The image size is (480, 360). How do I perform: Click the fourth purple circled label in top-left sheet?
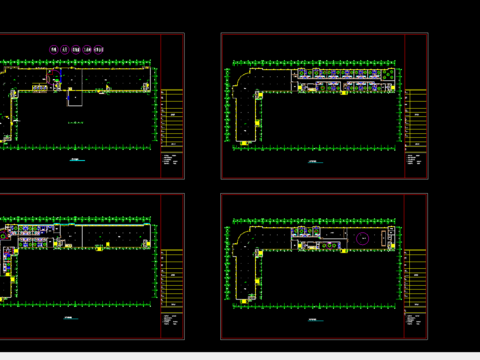(87, 50)
